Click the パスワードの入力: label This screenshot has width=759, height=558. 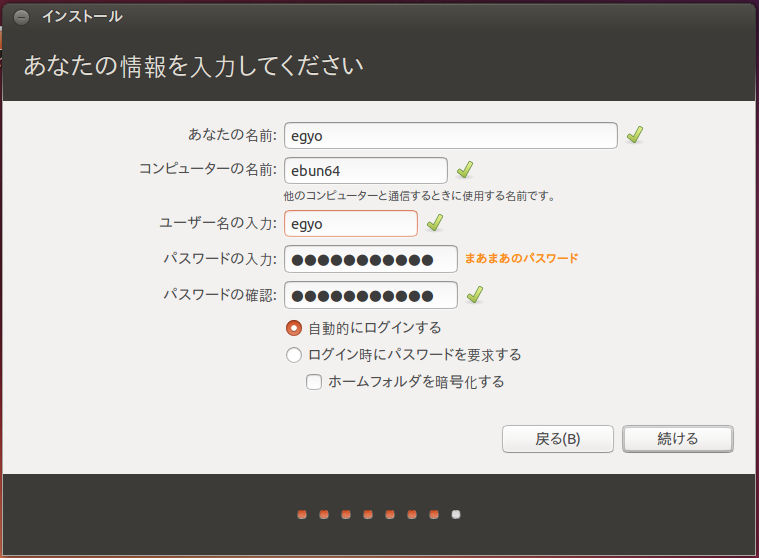(x=220, y=259)
